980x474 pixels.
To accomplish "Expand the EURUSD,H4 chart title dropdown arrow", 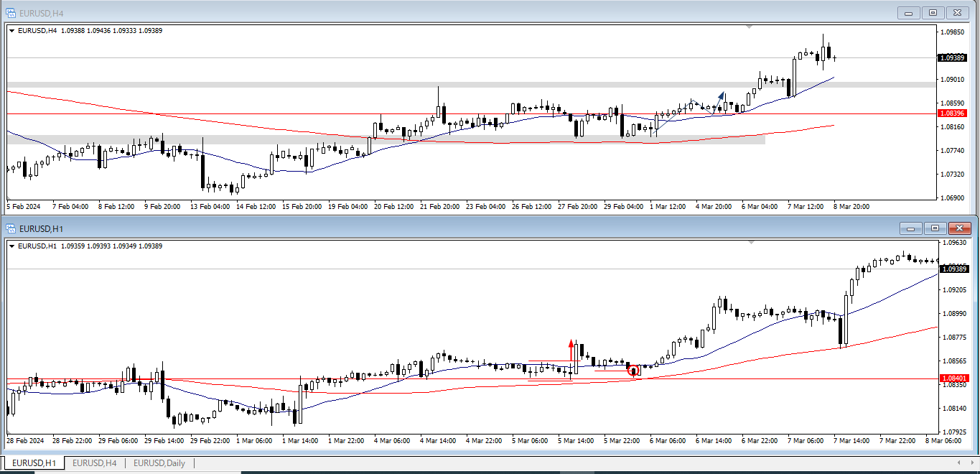I will pyautogui.click(x=12, y=30).
